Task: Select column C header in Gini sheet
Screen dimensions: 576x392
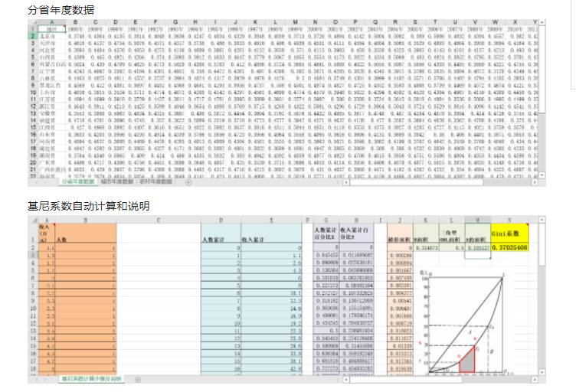Action: 159,220
